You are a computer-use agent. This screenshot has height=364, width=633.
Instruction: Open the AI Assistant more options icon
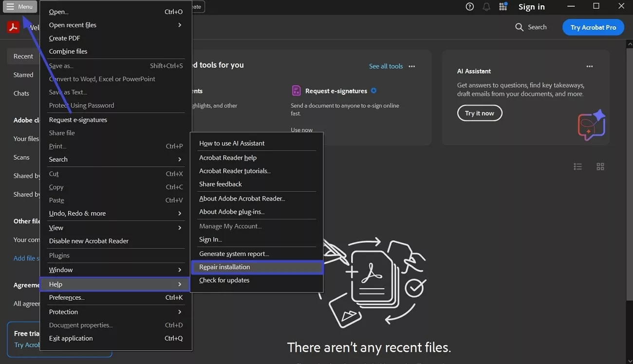(x=590, y=66)
